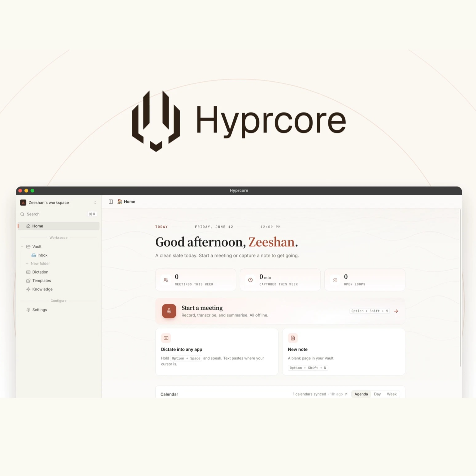Click the arrow on Start a meeting
The image size is (476, 476).
coord(396,311)
